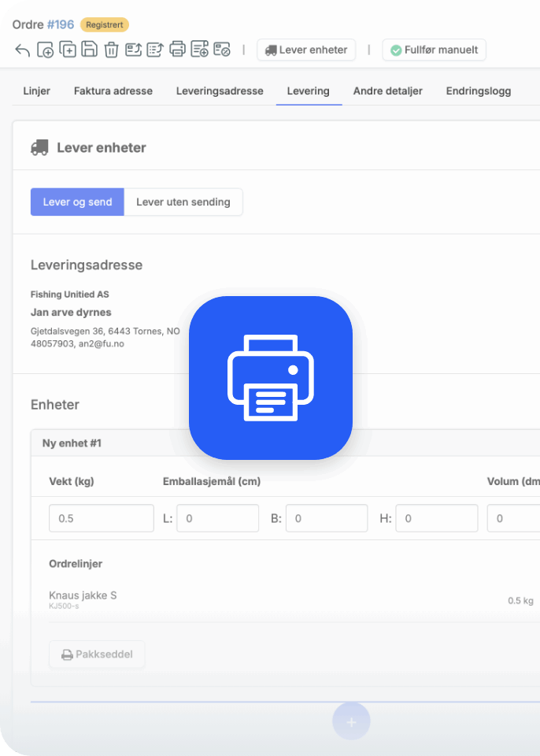Click the large blue printer icon
The width and height of the screenshot is (540, 756).
tap(270, 378)
